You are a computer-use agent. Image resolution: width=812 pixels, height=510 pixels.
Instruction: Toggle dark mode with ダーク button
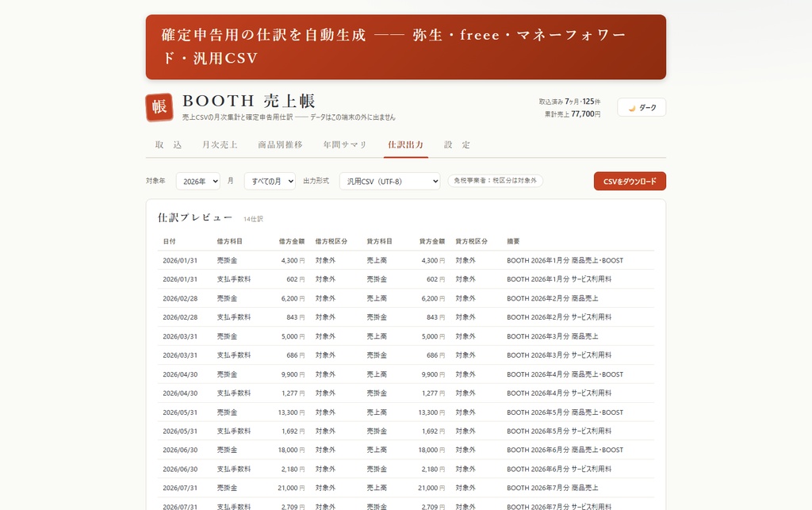click(641, 107)
